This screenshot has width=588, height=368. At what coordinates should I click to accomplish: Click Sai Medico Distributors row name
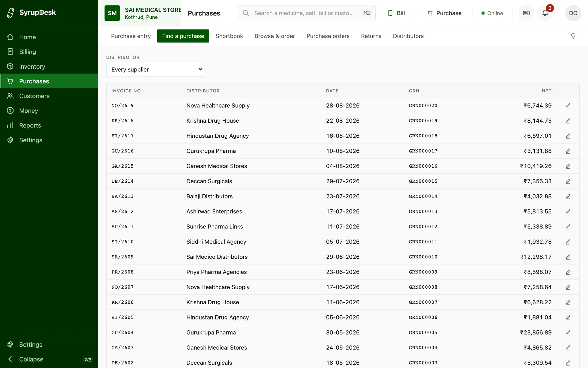click(x=217, y=257)
